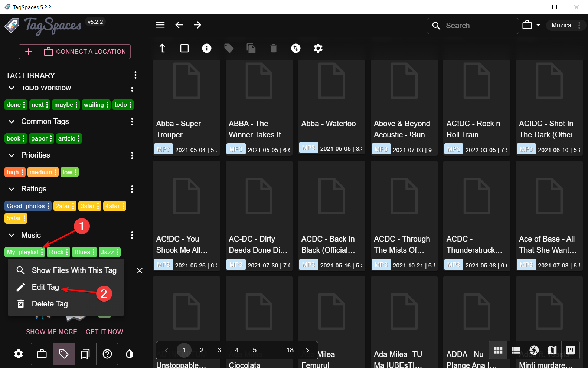Navigate to parent folder with up arrow
The image size is (588, 368).
pos(162,48)
